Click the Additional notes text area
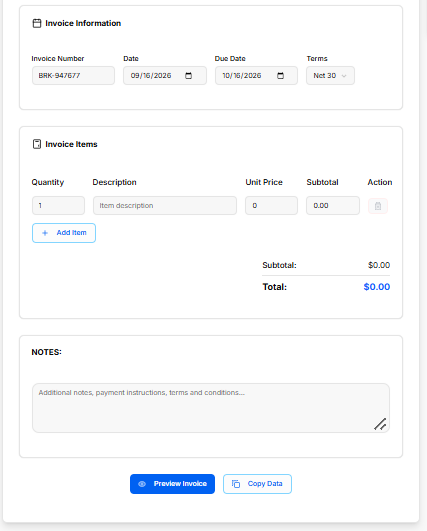Image resolution: width=427 pixels, height=531 pixels. point(211,408)
